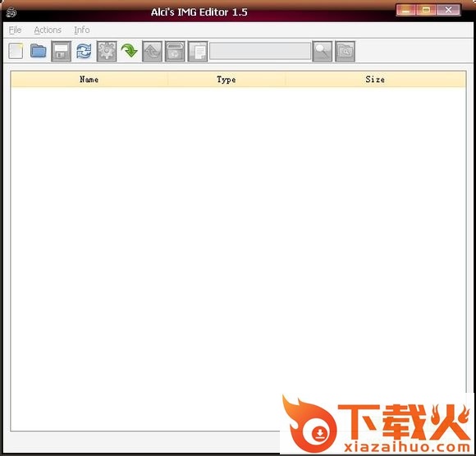Maximize the Alci's IMG Editor window
Screen dimensions: 476x456
(426, 10)
